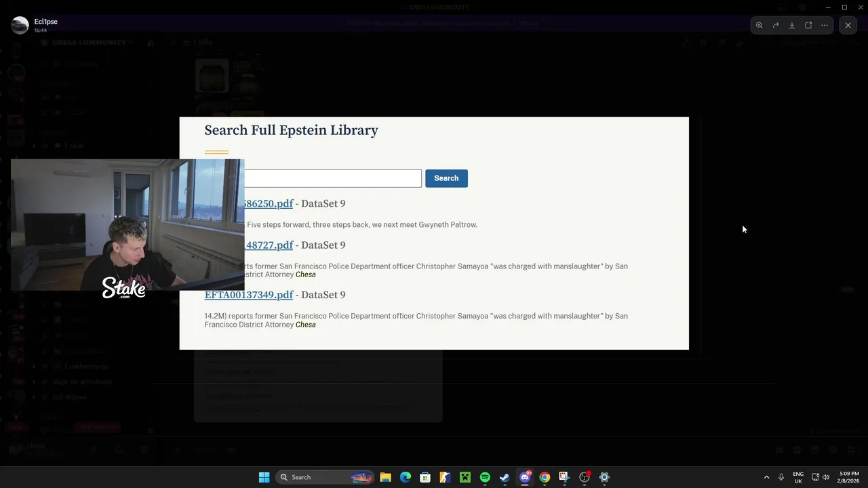Open Spotify from the taskbar

click(x=485, y=477)
